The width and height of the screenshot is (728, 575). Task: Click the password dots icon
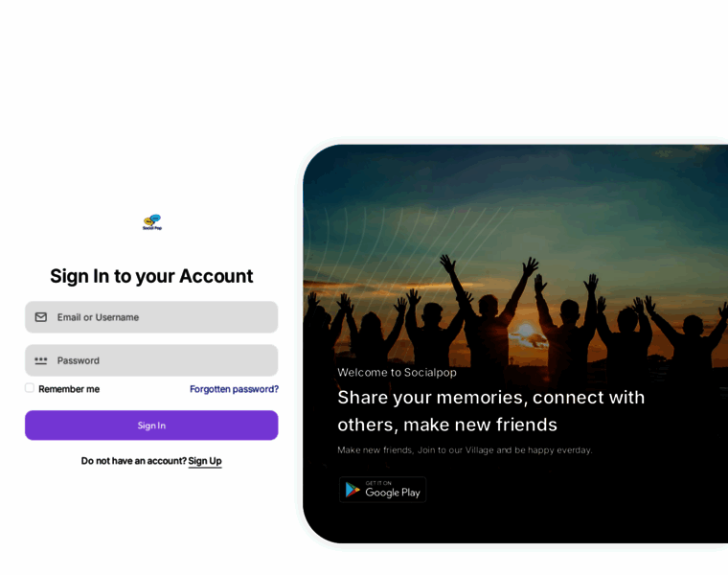pos(41,360)
